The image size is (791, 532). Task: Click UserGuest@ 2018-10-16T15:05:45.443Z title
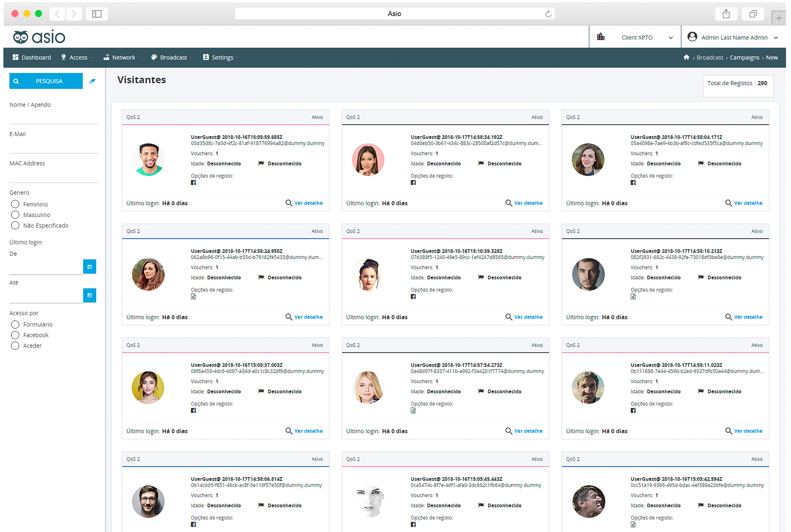pos(457,479)
